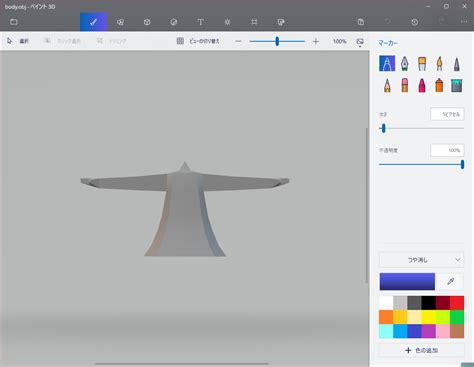This screenshot has height=367, width=474.
Task: Open the 3D library tab
Action: (281, 22)
